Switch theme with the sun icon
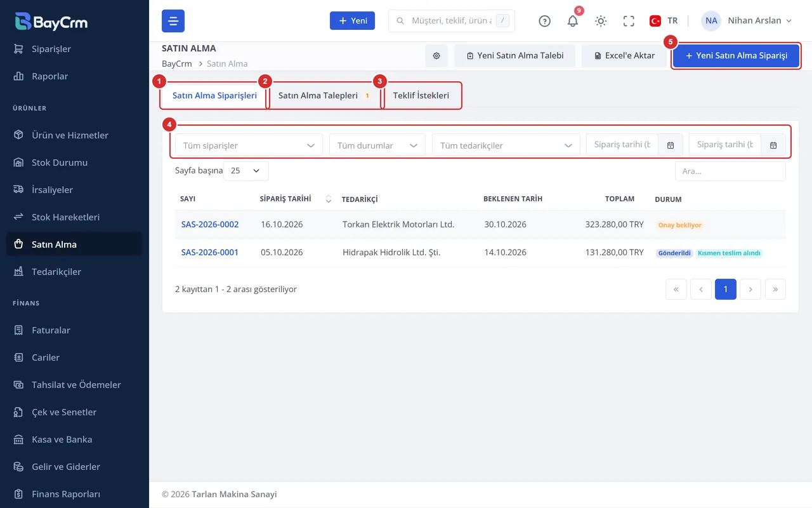 point(601,21)
